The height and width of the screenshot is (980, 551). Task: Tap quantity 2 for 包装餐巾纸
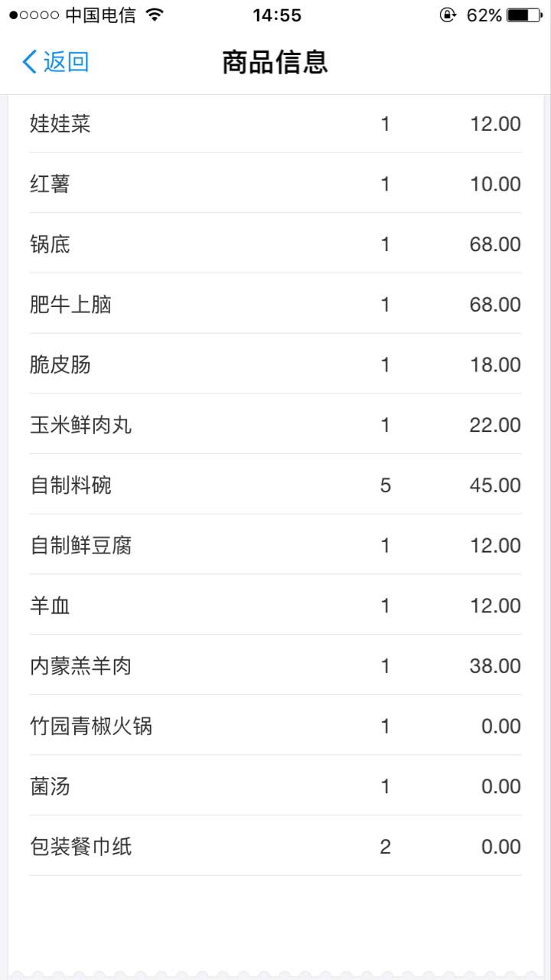point(385,847)
